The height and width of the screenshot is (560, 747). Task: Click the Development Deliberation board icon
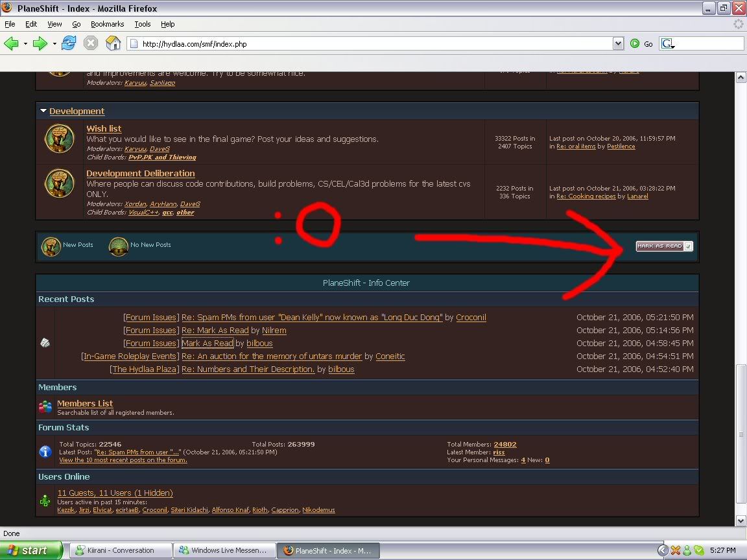(x=59, y=183)
